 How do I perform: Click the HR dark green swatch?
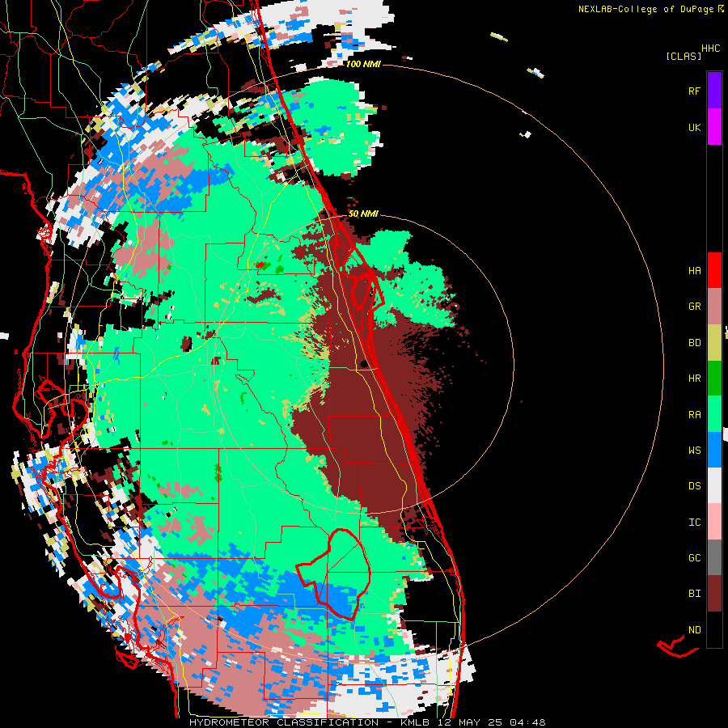click(x=714, y=379)
